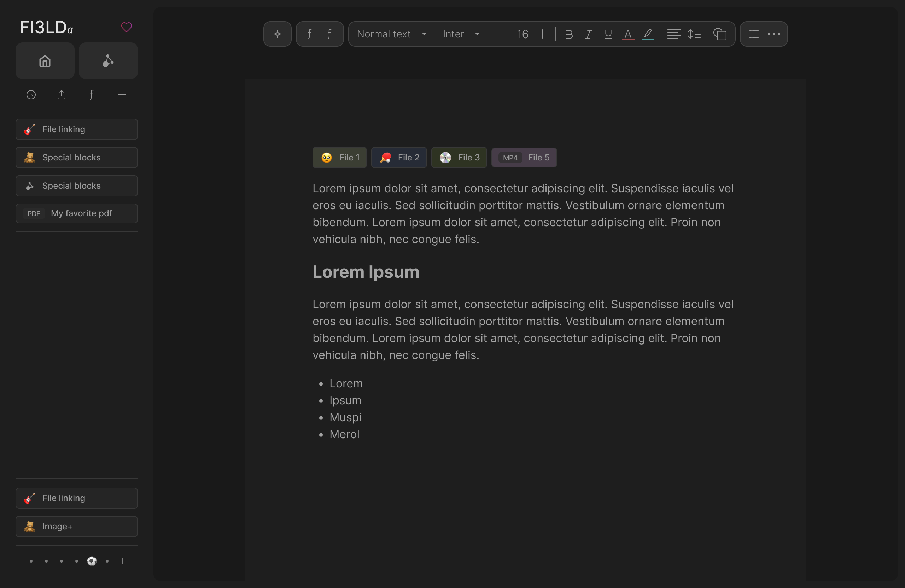Open the AI sparkle icon in the toolbar
Screen dimensions: 905x588
(x=277, y=34)
